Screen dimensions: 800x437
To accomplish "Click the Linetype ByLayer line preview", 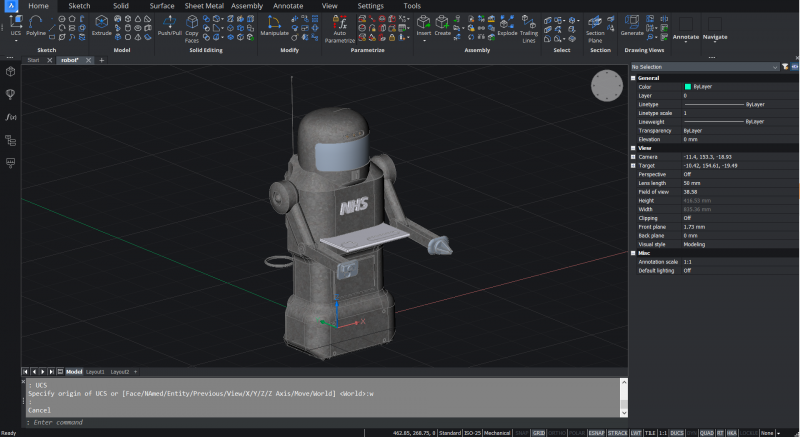I will click(x=714, y=104).
